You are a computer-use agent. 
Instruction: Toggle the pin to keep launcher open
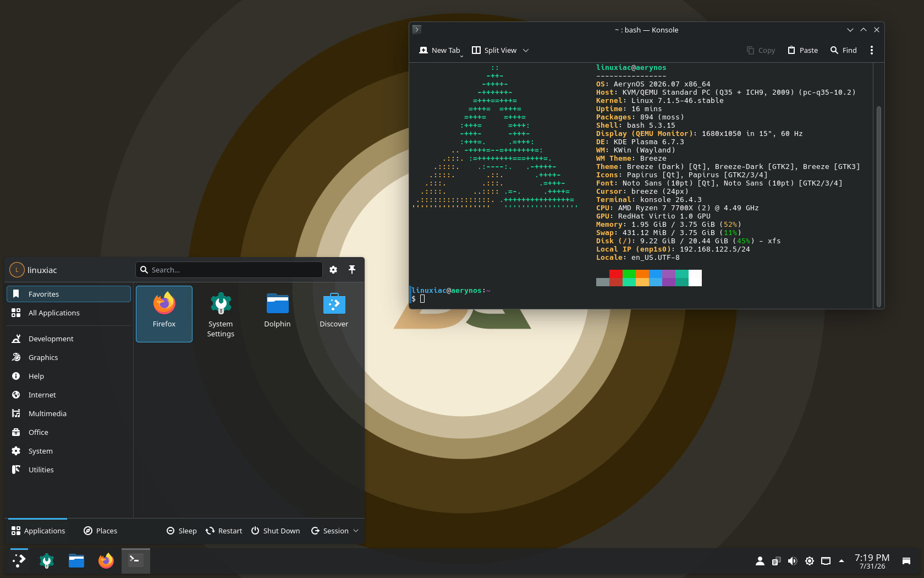[x=352, y=270]
